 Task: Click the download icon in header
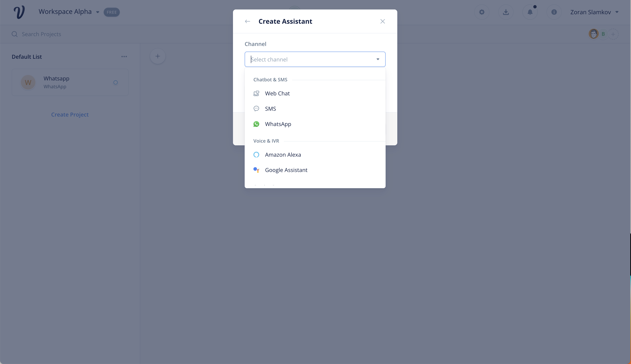506,12
